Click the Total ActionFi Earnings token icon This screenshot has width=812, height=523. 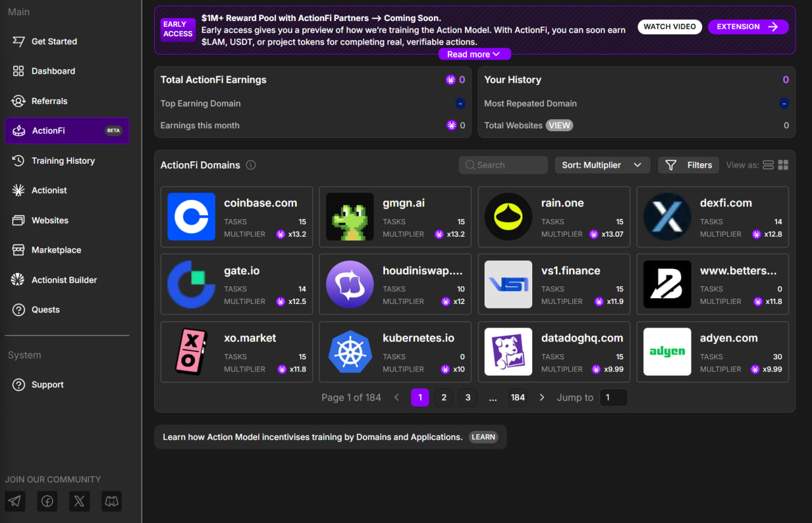point(450,80)
